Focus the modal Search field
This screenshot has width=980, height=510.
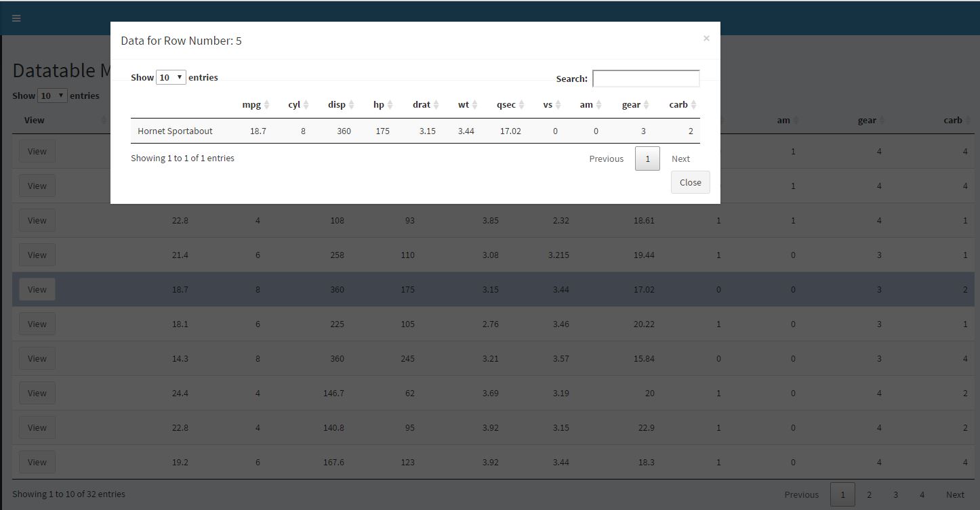pyautogui.click(x=646, y=79)
